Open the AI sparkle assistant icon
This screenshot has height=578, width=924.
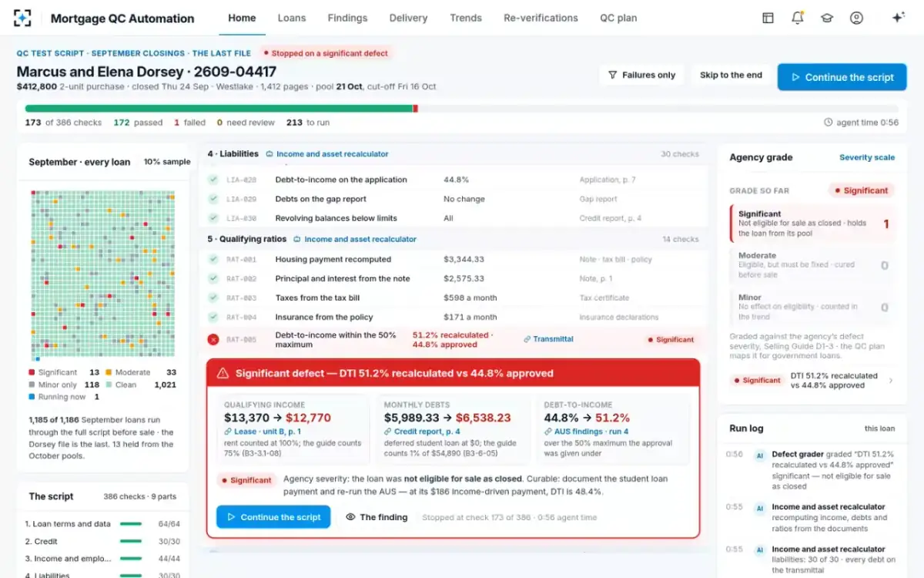click(x=898, y=18)
